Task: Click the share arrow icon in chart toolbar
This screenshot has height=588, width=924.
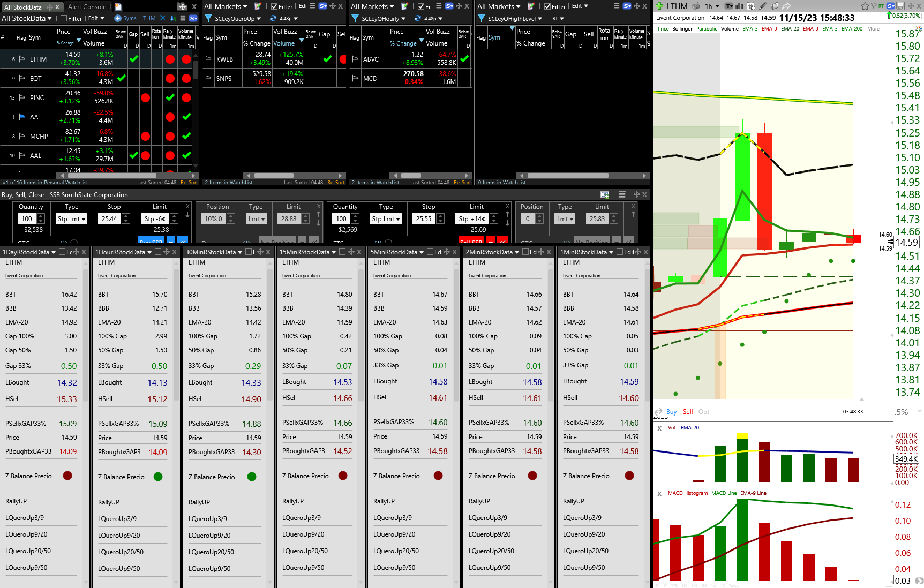Action: coord(786,6)
